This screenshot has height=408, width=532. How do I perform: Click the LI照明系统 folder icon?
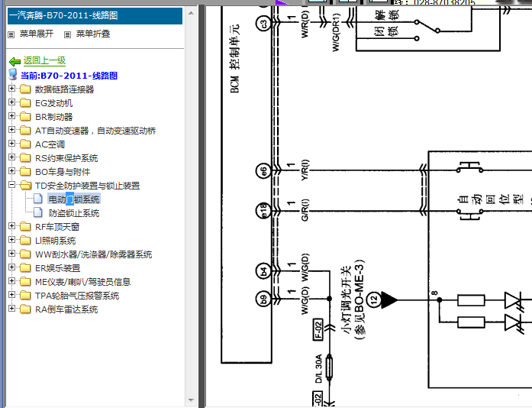point(25,240)
